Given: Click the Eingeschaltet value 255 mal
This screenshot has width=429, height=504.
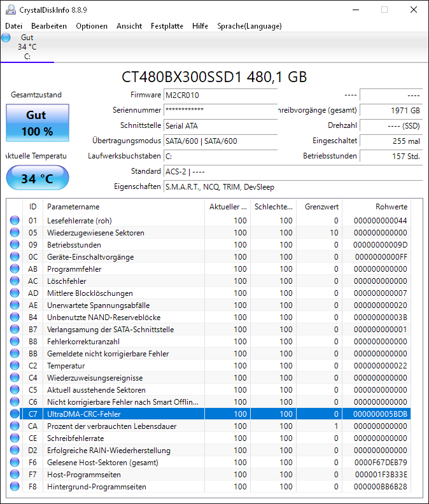Looking at the screenshot, I should (391, 141).
